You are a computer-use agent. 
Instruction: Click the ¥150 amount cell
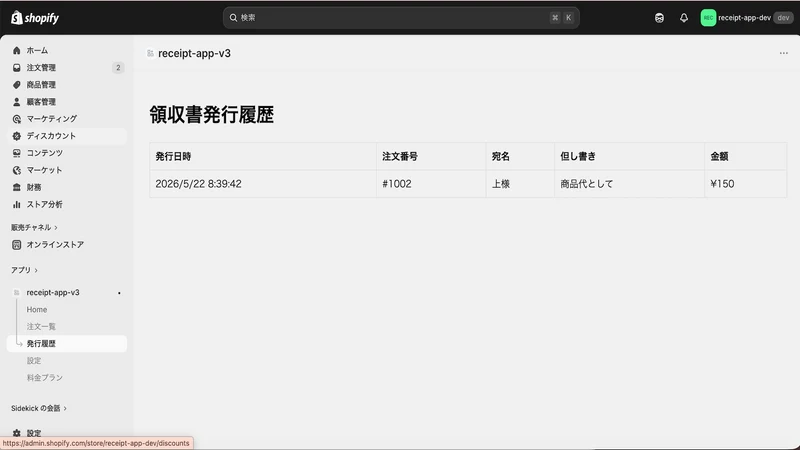click(x=746, y=184)
